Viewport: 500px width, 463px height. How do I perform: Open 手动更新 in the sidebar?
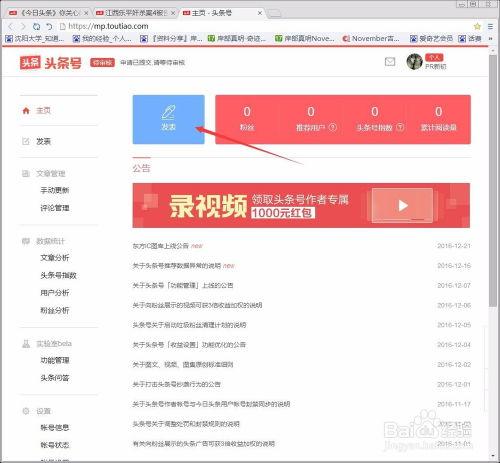55,190
